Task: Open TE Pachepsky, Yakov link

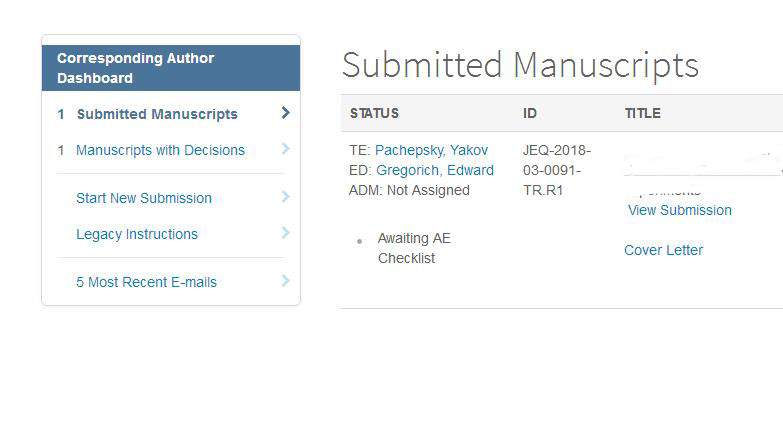Action: click(431, 150)
